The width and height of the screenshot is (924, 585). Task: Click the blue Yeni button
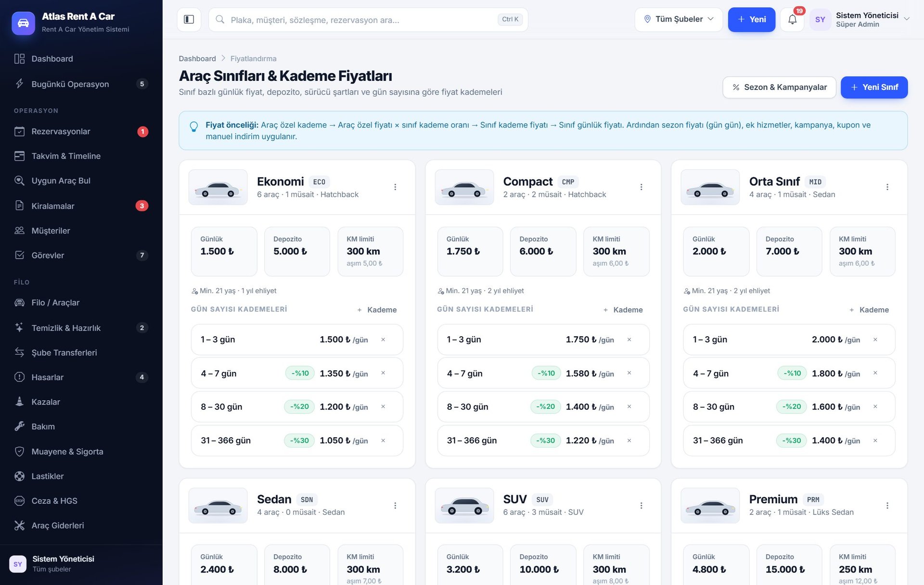(x=751, y=19)
